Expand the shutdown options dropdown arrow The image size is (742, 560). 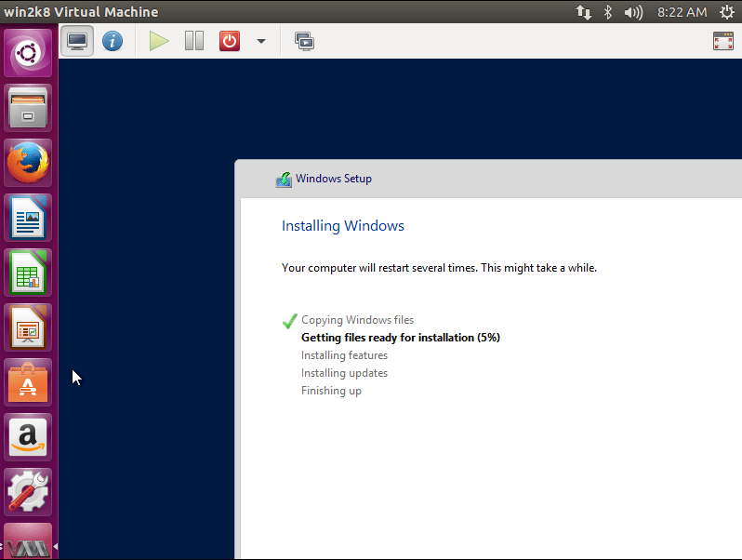coord(260,41)
